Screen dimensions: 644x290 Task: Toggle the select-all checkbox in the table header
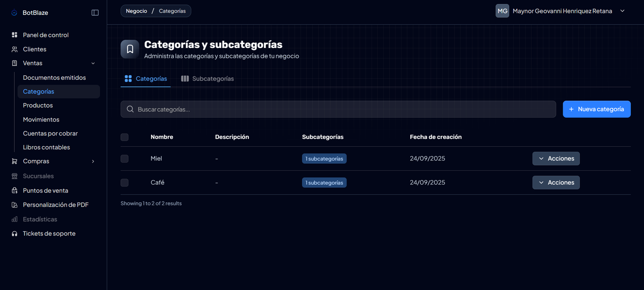(124, 137)
